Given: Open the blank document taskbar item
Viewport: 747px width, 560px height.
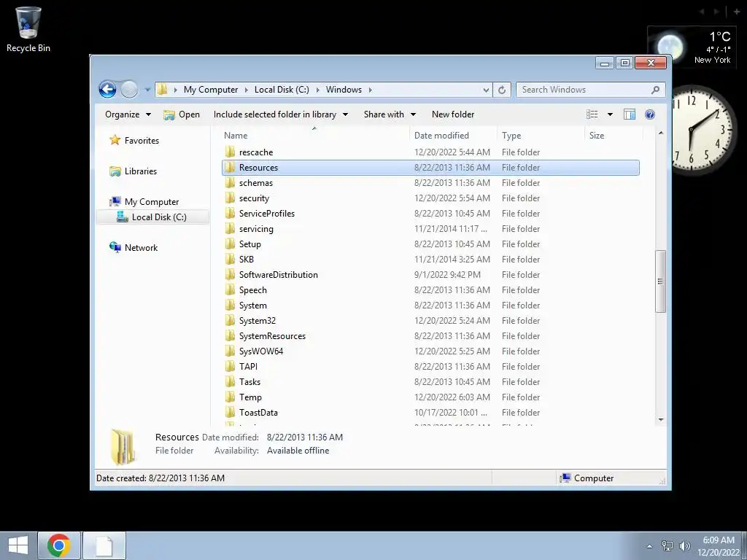Looking at the screenshot, I should click(104, 545).
